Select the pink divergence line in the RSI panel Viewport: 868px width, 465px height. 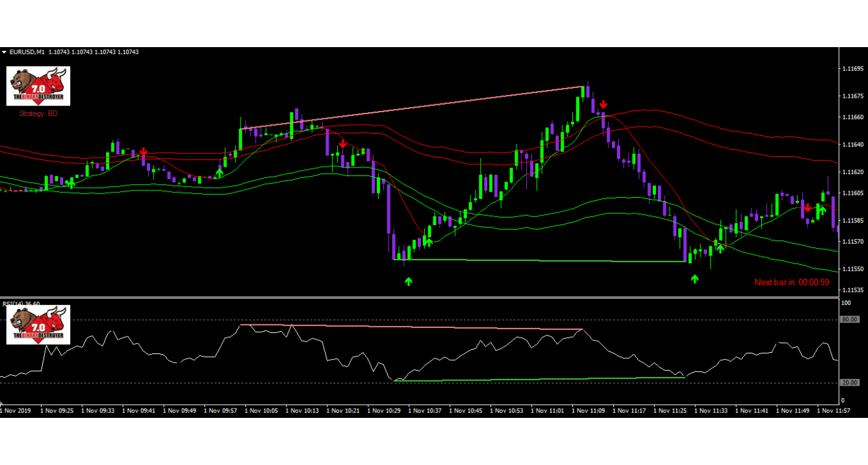tap(412, 327)
